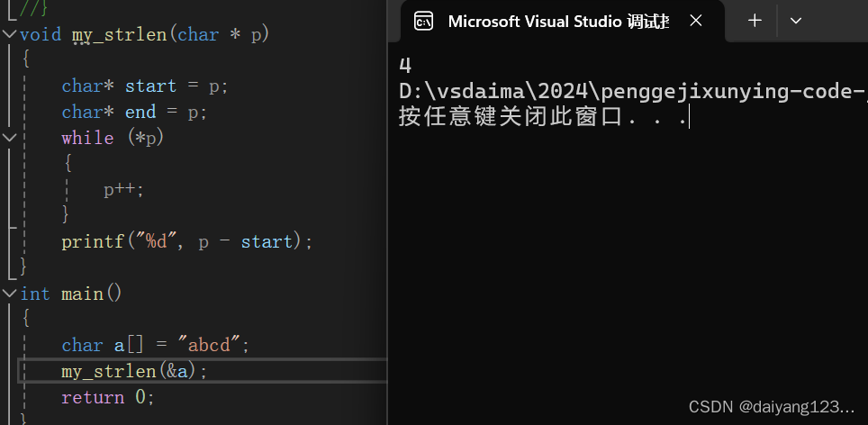Click the printf statement line
868x425 pixels.
click(x=187, y=242)
